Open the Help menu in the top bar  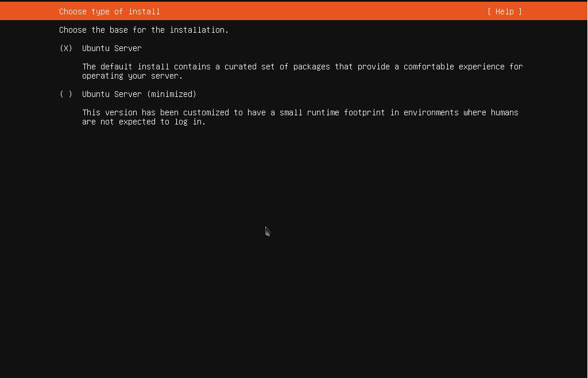coord(504,11)
